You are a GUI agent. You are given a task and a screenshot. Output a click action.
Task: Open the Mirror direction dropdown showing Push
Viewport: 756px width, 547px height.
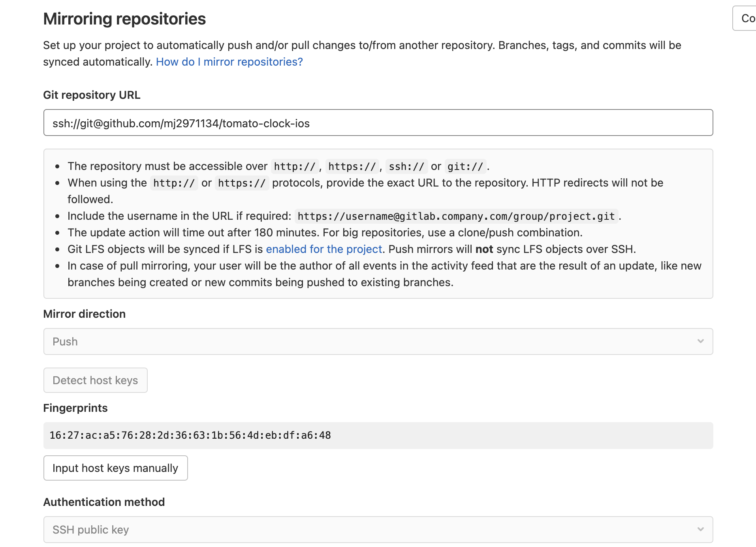378,341
